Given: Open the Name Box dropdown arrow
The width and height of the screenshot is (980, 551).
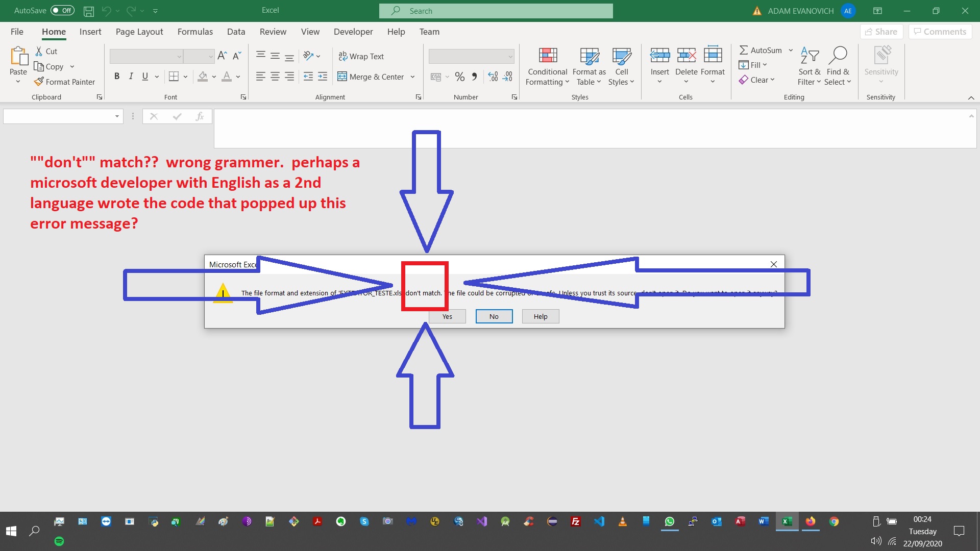Looking at the screenshot, I should click(x=117, y=116).
